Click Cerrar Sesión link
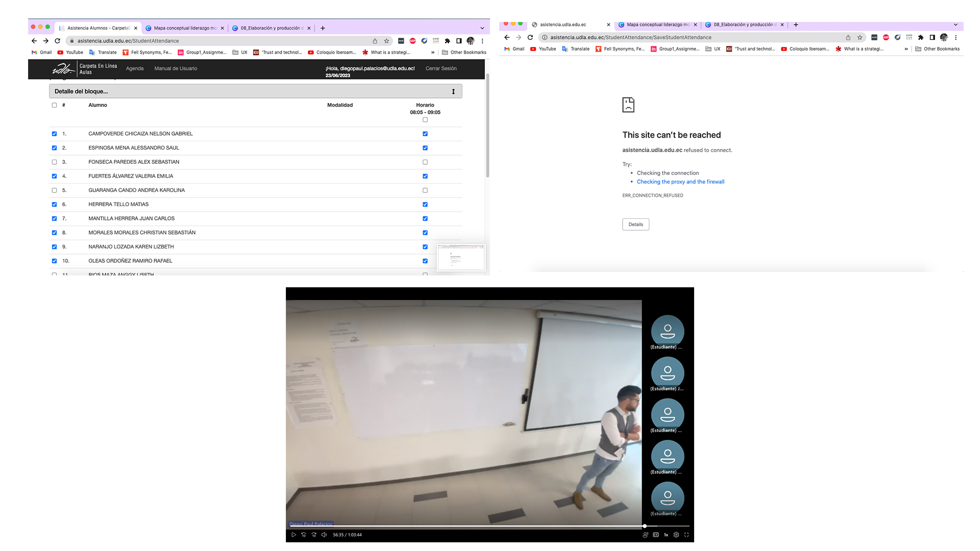 (x=441, y=68)
